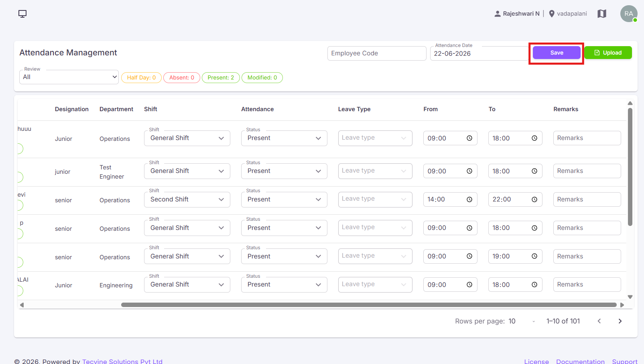Select the Absent: 0 filter chip
The width and height of the screenshot is (644, 364).
pos(182,77)
